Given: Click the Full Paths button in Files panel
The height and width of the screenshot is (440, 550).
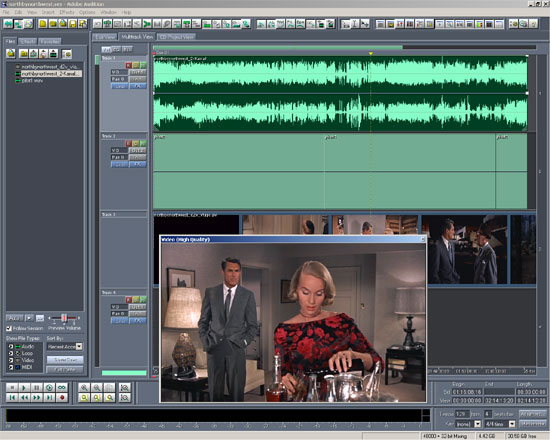Looking at the screenshot, I should [65, 369].
